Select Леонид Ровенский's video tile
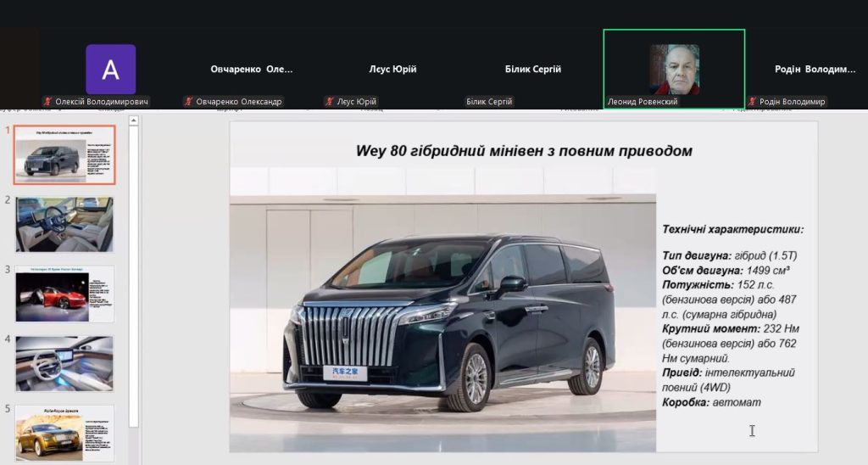 click(x=674, y=70)
